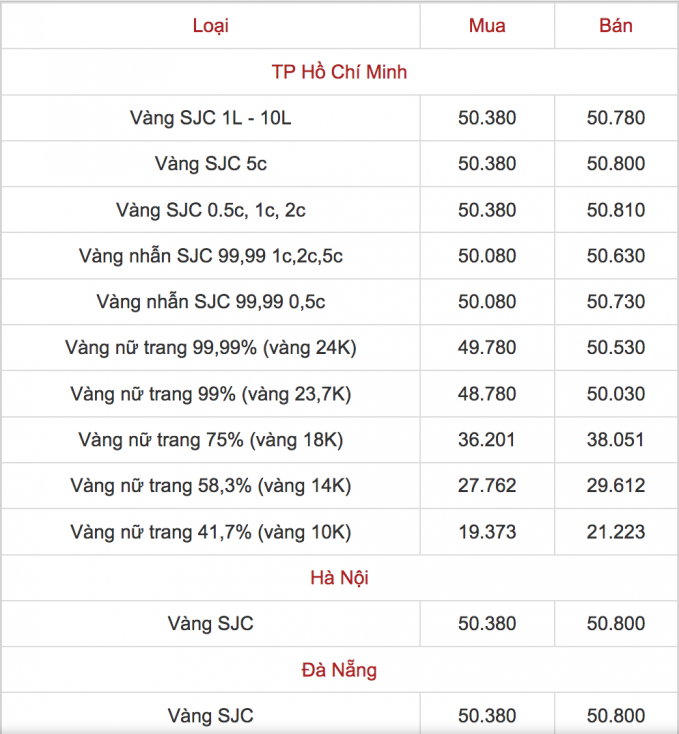Click Vàng nữ trang 99,99% (vàng 24K)
This screenshot has width=679, height=734.
pyautogui.click(x=211, y=348)
